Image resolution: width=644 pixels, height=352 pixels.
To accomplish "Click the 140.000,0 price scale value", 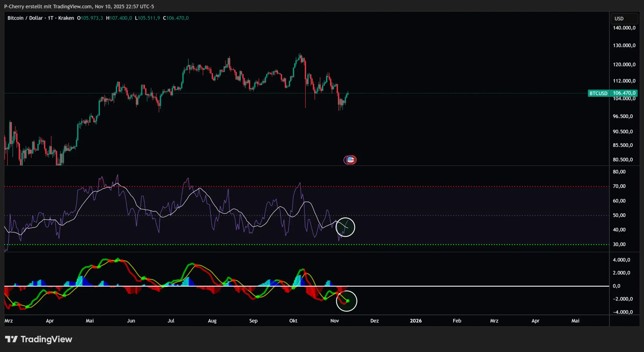I will coord(623,28).
